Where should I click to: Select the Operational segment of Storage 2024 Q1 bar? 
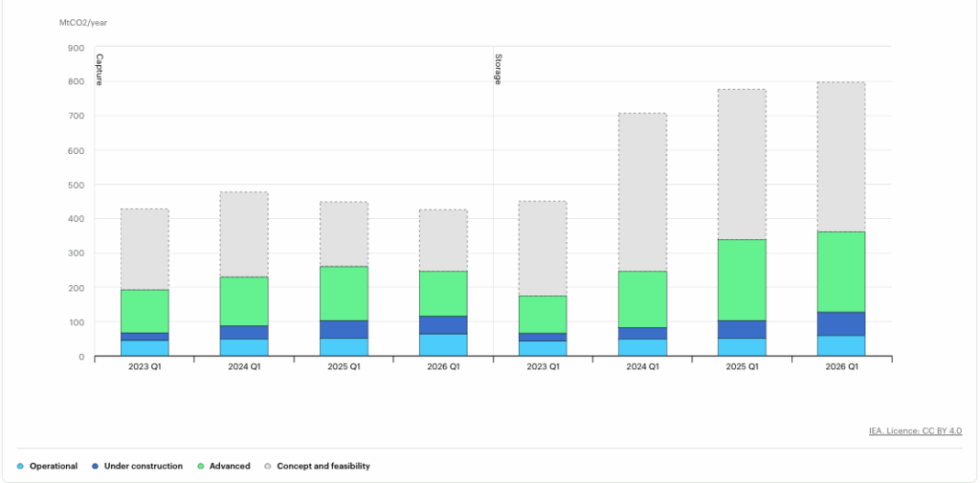pyautogui.click(x=642, y=347)
